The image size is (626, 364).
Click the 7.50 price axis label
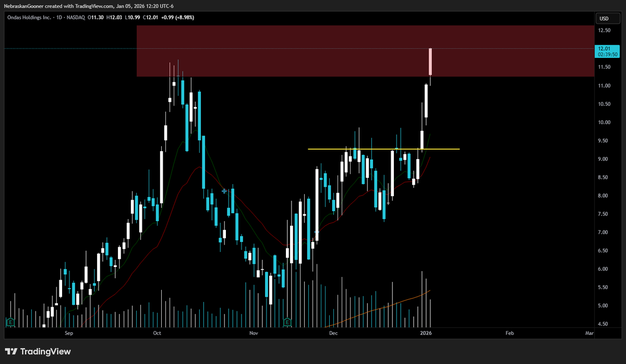pyautogui.click(x=604, y=214)
